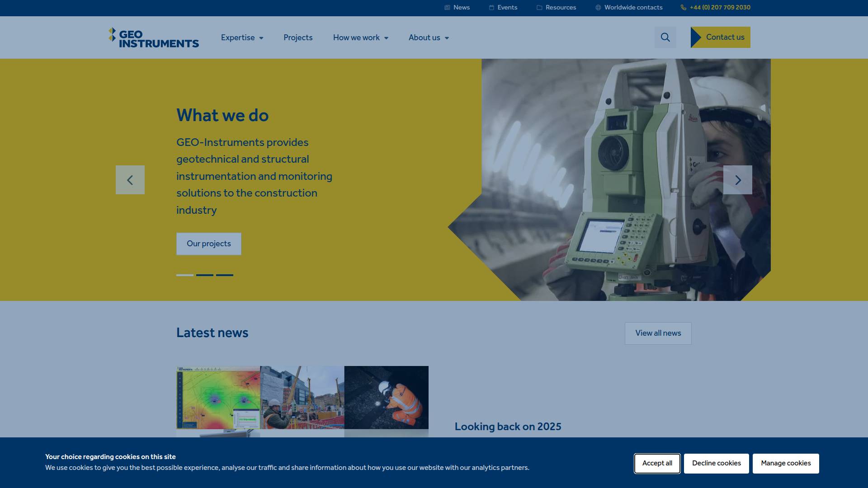The image size is (868, 488).
Task: Decline cookies in the banner
Action: (x=716, y=464)
